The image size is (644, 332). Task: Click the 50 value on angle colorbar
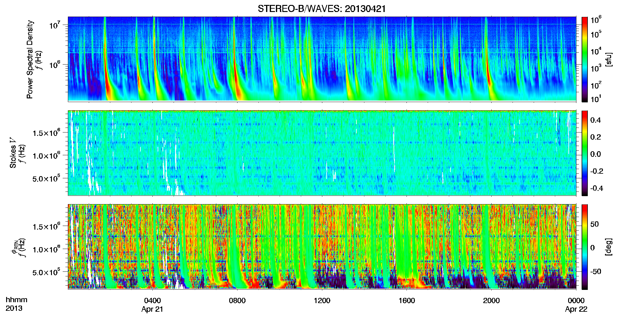coord(595,224)
